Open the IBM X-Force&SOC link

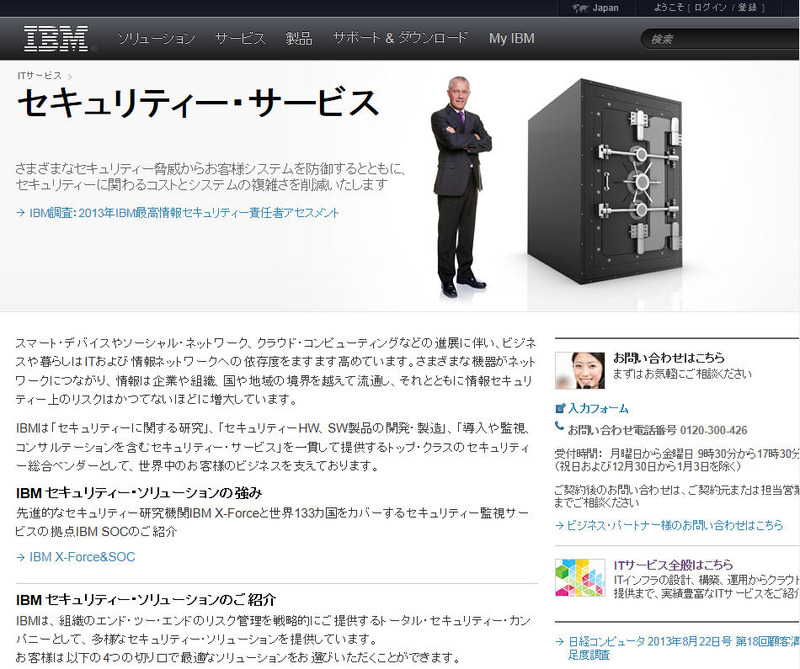click(82, 557)
